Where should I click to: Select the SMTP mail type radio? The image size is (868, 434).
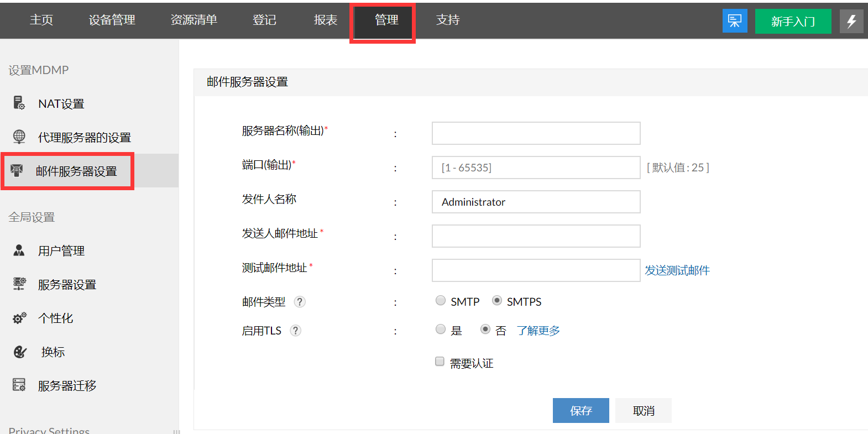tap(441, 300)
